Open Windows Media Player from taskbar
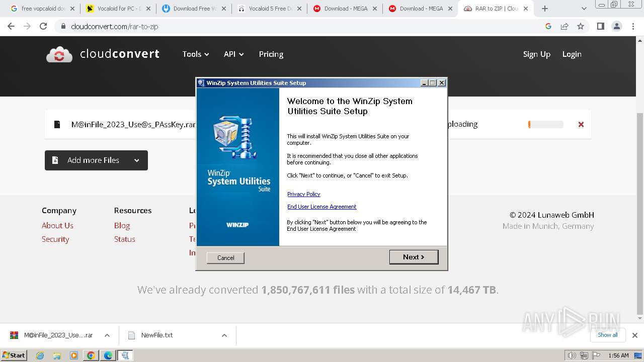Screen dimensions: 644x362 (x=74, y=355)
